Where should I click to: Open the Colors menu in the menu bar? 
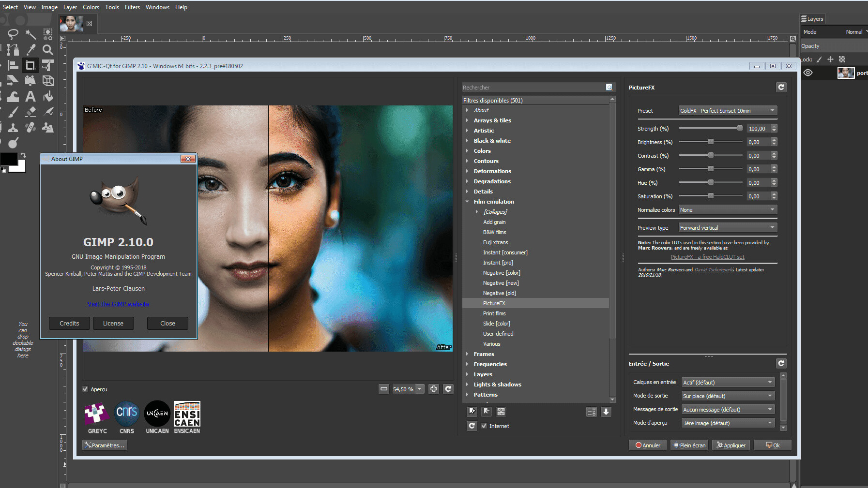[x=91, y=7]
